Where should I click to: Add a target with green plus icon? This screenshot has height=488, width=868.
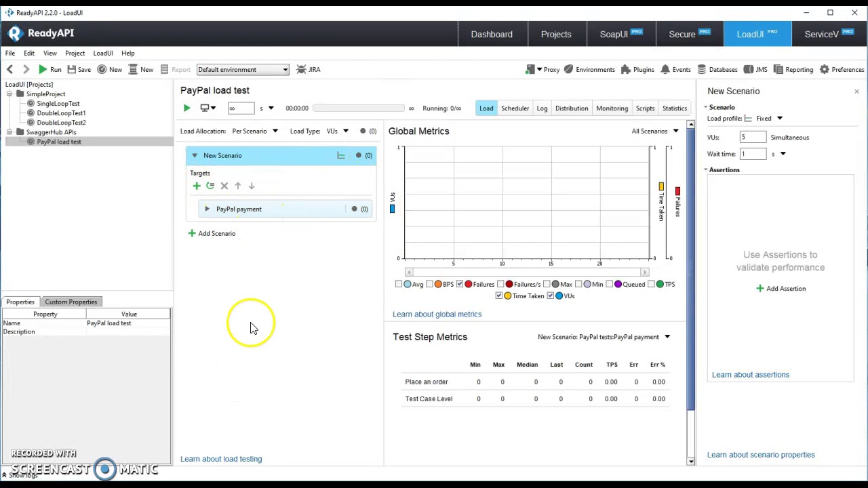(197, 186)
